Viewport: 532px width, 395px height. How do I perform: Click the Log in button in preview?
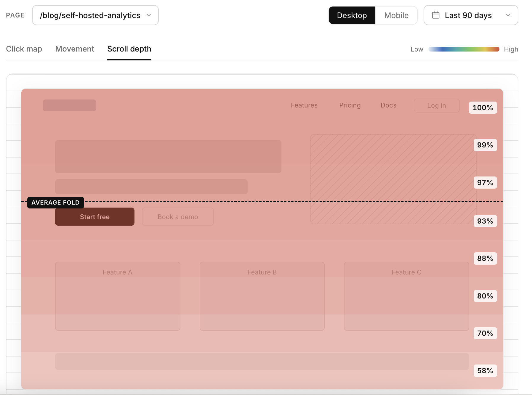(x=437, y=105)
